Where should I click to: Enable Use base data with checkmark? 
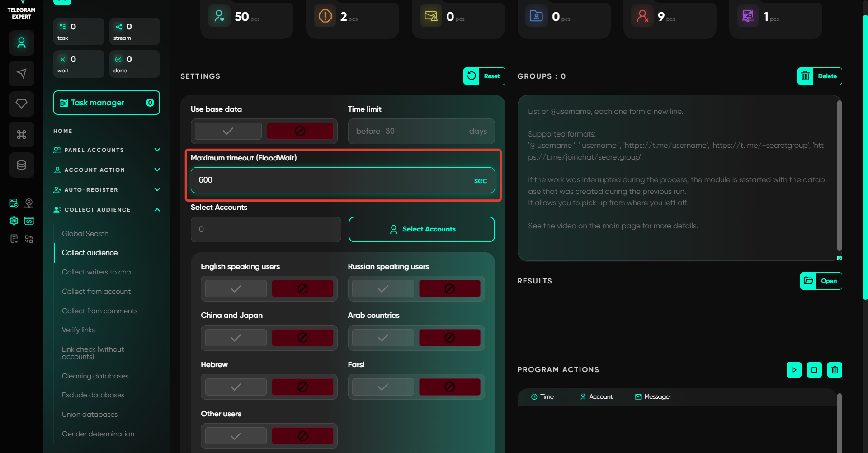click(x=228, y=131)
